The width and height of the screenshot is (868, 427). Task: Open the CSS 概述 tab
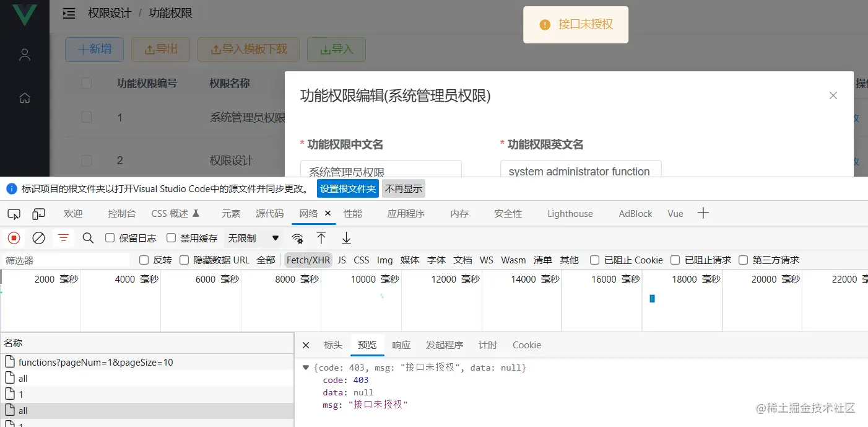(175, 214)
